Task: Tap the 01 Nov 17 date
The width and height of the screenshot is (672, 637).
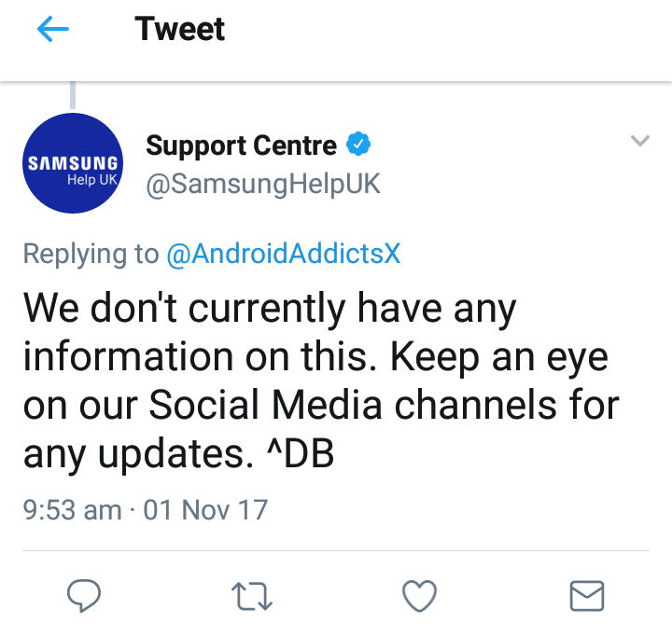Action: pyautogui.click(x=205, y=510)
